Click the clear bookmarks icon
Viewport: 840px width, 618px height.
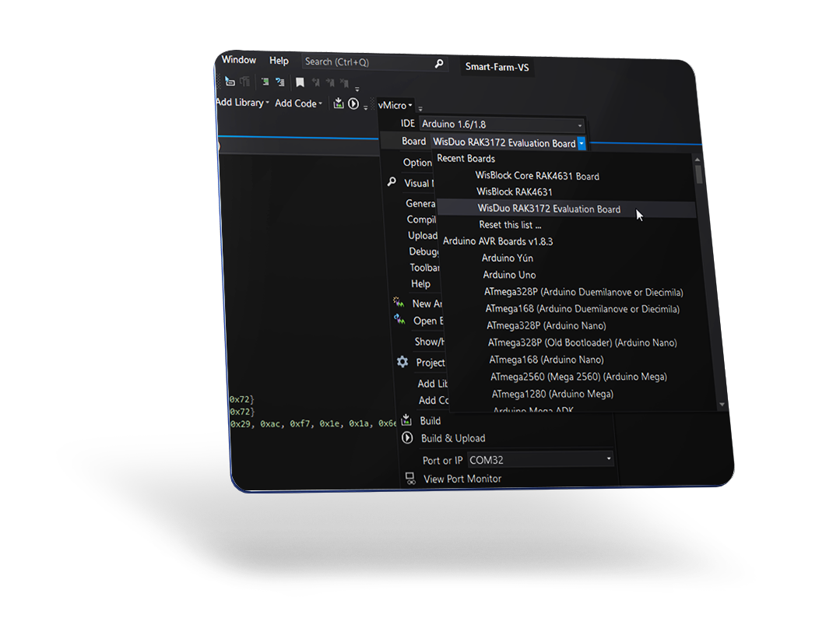[344, 83]
